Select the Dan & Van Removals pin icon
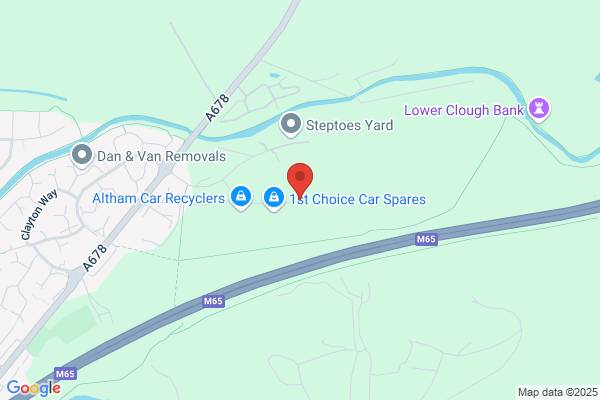 82,156
